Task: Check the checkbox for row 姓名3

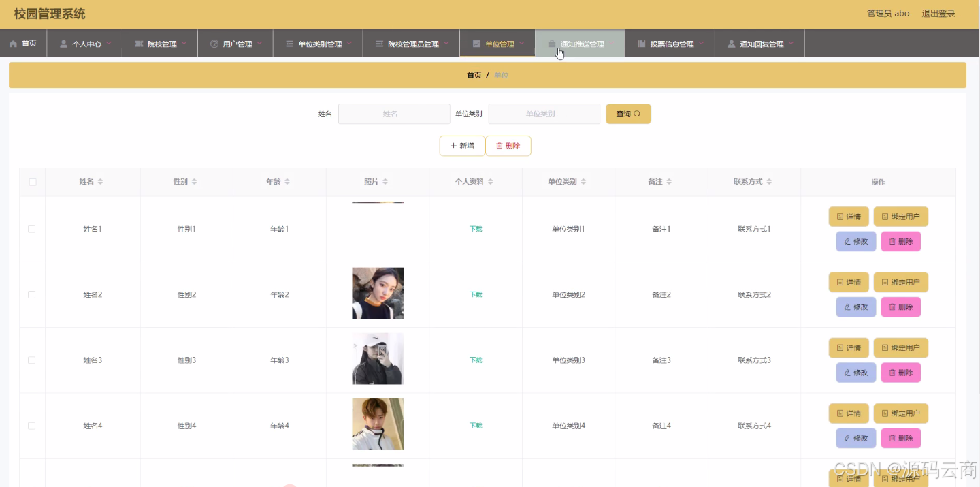Action: (x=31, y=360)
